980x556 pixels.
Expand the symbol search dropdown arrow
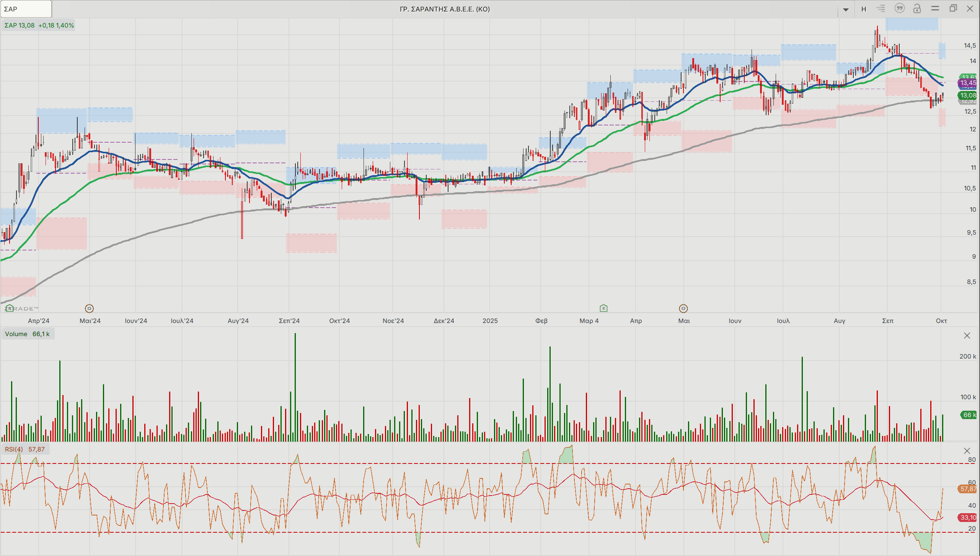point(846,9)
